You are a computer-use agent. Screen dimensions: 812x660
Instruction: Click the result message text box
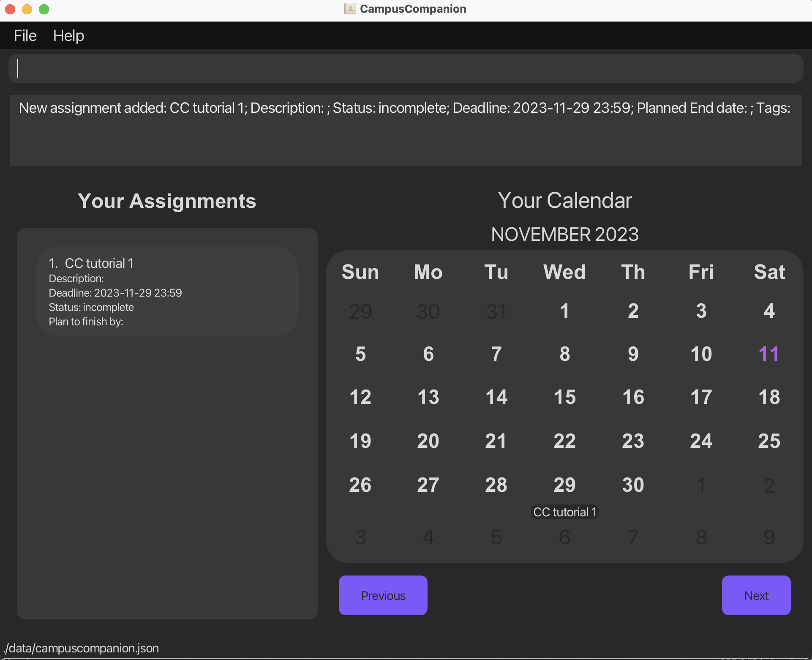tap(406, 130)
